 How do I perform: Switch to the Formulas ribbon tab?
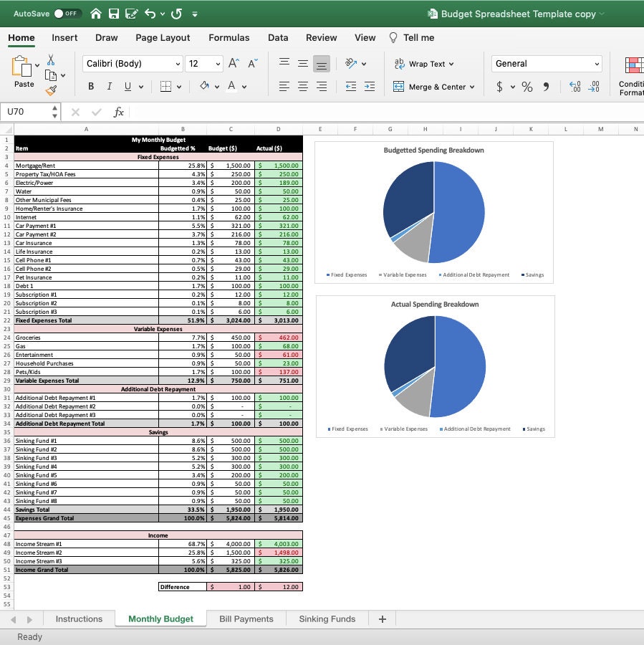click(x=229, y=37)
